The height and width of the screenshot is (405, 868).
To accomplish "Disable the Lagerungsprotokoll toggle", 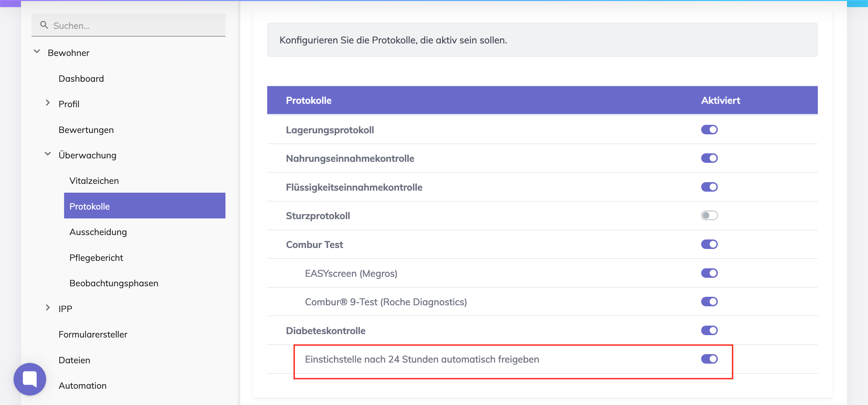I will (x=709, y=130).
